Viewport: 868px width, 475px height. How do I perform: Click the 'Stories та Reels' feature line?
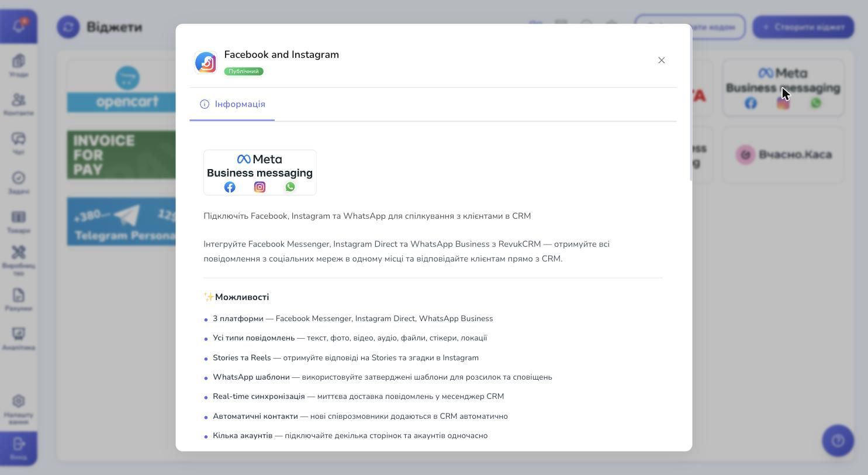pyautogui.click(x=345, y=358)
